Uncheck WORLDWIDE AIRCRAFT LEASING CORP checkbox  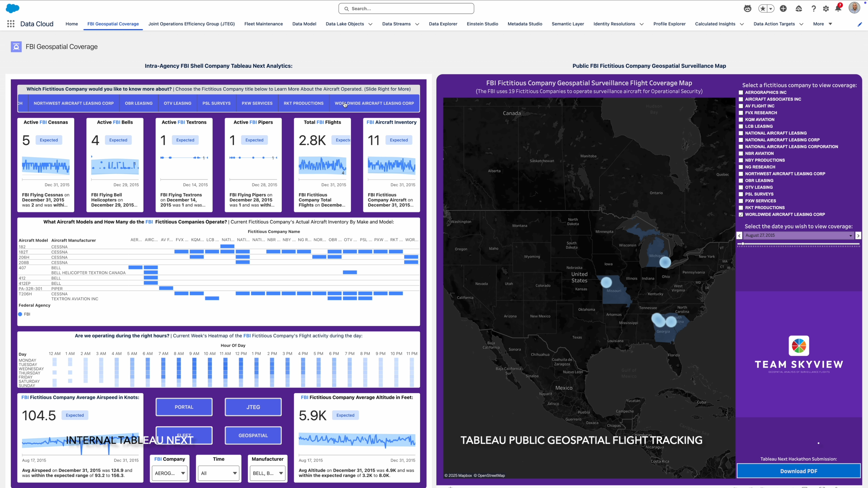741,215
